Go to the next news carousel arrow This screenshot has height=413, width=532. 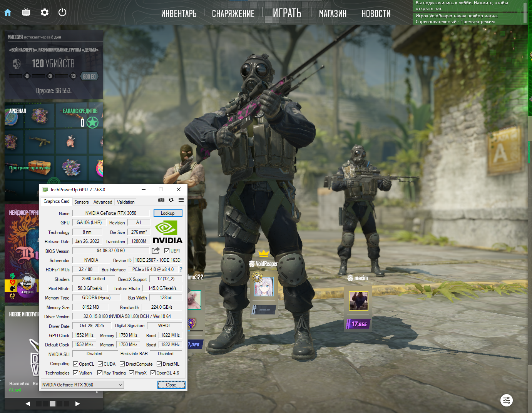[x=77, y=404]
